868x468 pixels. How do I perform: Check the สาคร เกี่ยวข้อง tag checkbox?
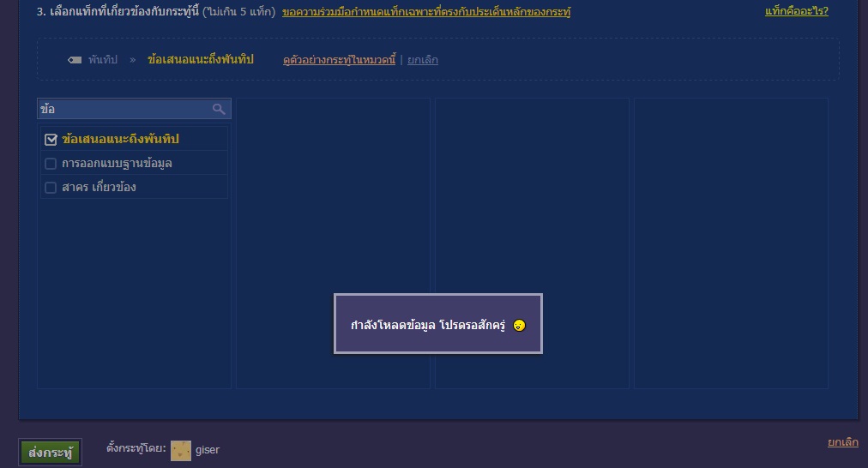pyautogui.click(x=51, y=188)
